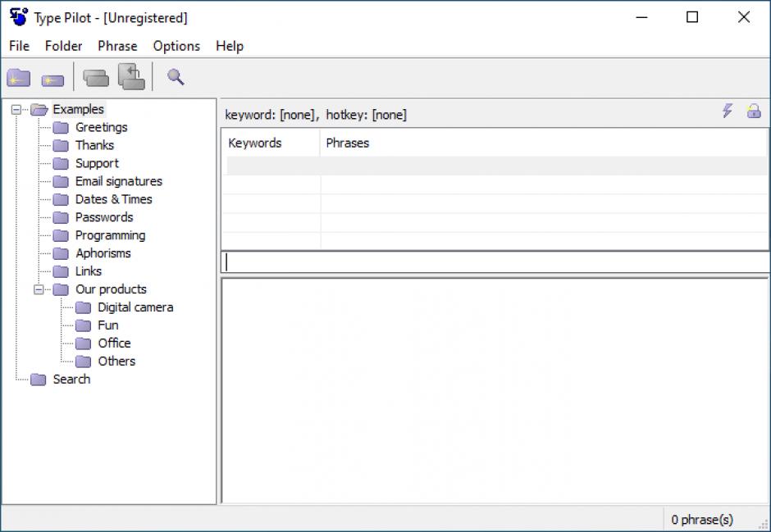Click the Type Pilot title bar app icon
The height and width of the screenshot is (532, 771).
(19, 17)
